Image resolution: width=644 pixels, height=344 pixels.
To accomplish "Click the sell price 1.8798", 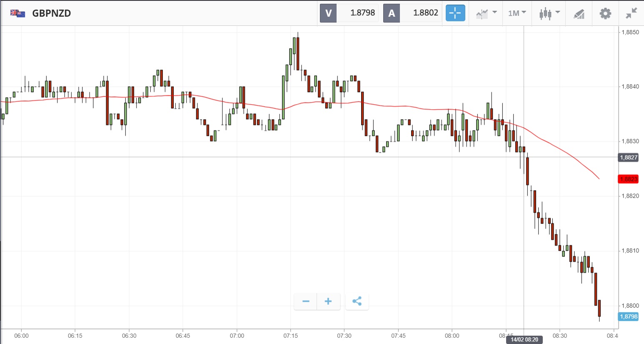I will 362,13.
